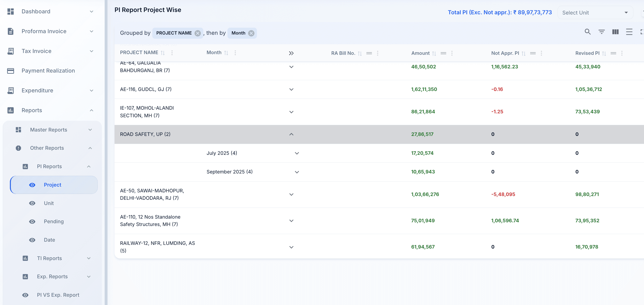Expand AE-50, SAWAI-MADHOPUR row
This screenshot has width=644, height=305.
click(291, 195)
